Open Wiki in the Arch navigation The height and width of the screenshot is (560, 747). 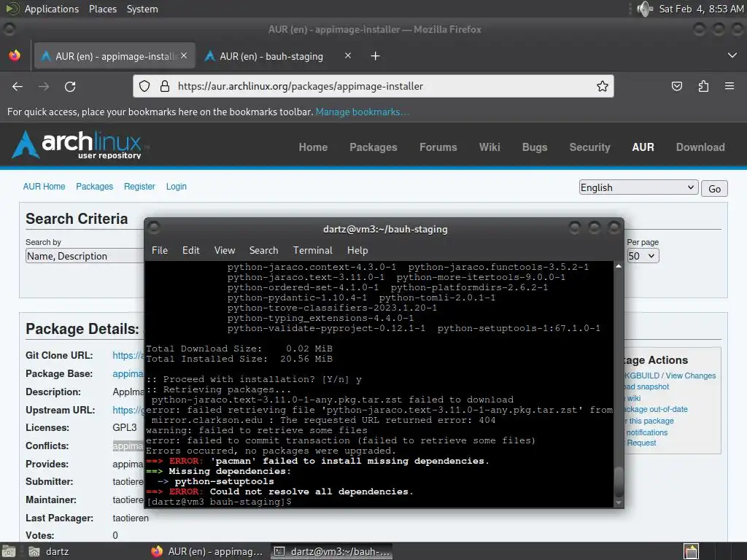489,147
